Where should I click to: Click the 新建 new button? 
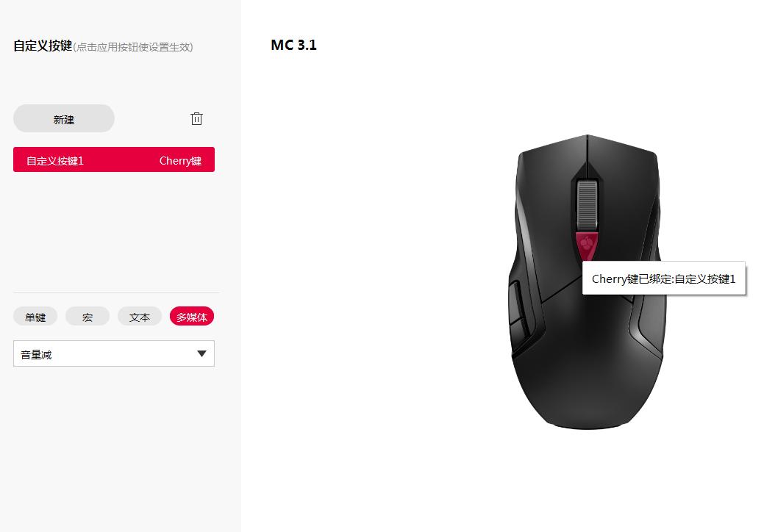tap(64, 119)
